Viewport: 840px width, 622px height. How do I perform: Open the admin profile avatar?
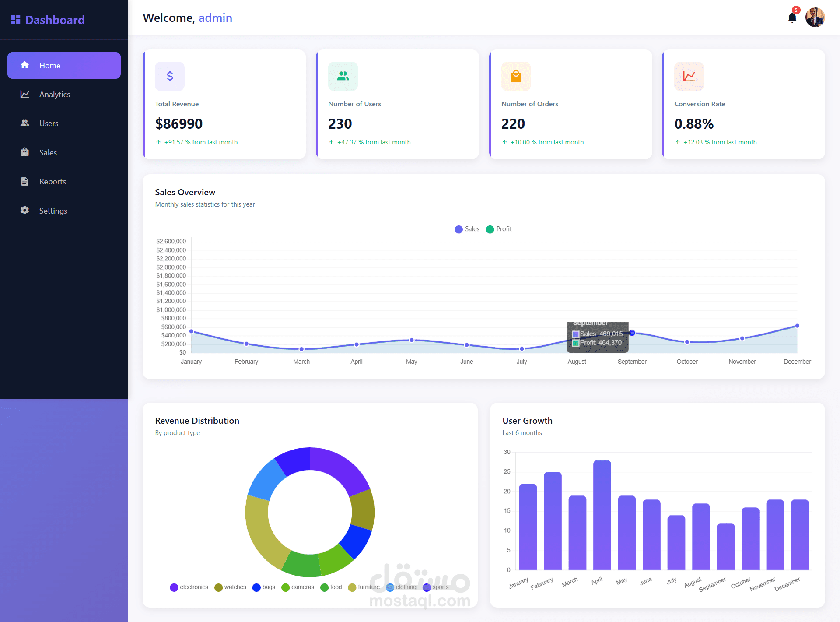815,18
